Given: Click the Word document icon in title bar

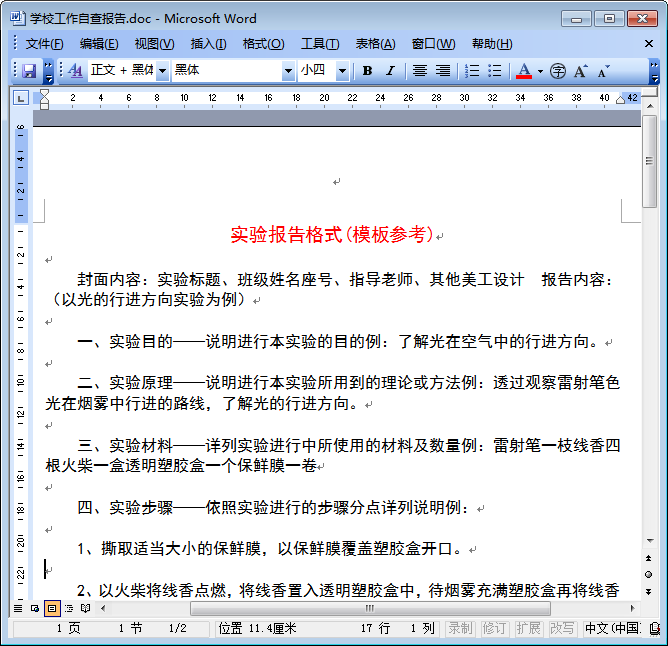Looking at the screenshot, I should [17, 18].
